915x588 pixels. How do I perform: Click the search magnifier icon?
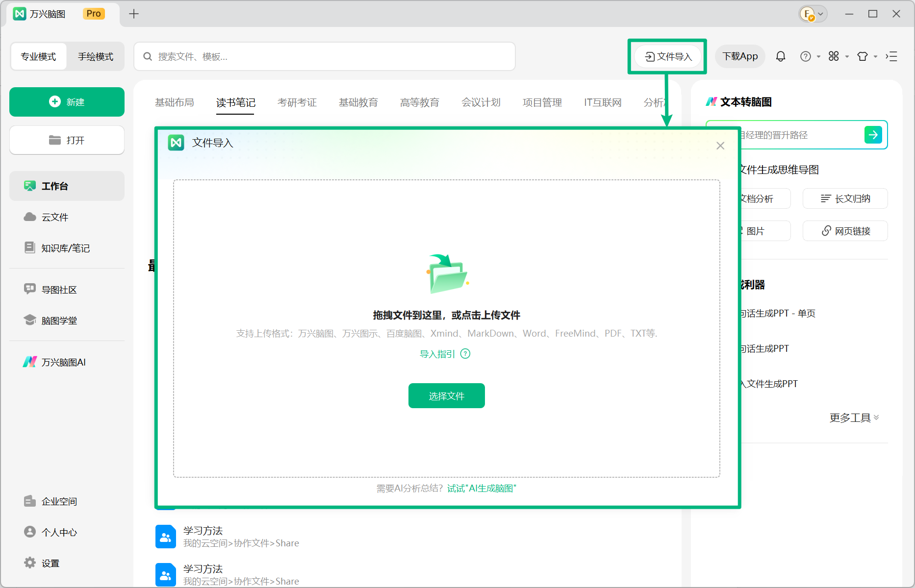coord(148,57)
